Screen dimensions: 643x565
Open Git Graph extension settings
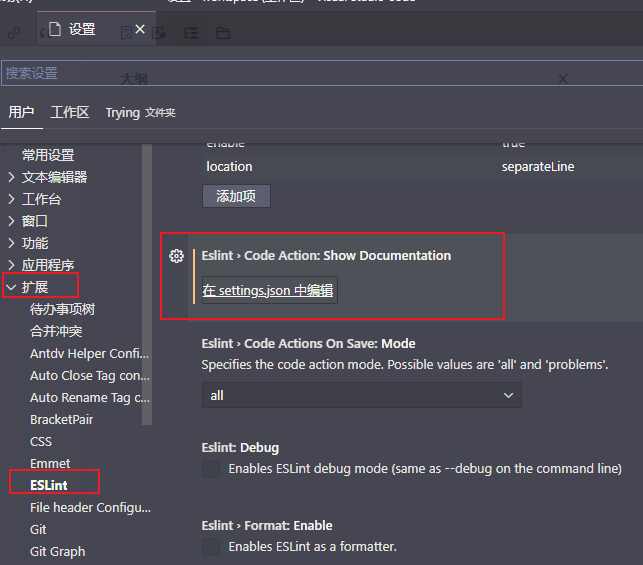(58, 552)
